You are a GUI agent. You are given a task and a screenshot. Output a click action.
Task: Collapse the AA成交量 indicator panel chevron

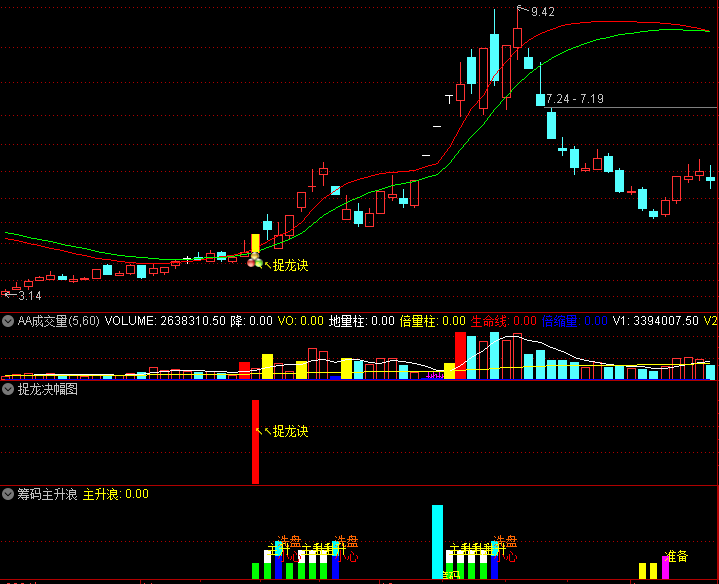(x=8, y=321)
